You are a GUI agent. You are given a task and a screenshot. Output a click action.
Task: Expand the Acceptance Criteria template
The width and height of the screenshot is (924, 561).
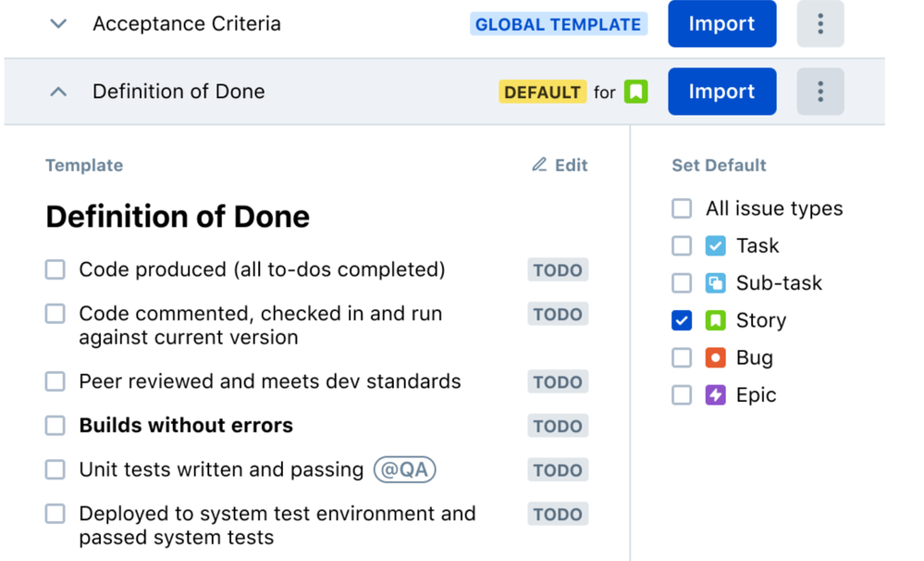(58, 24)
